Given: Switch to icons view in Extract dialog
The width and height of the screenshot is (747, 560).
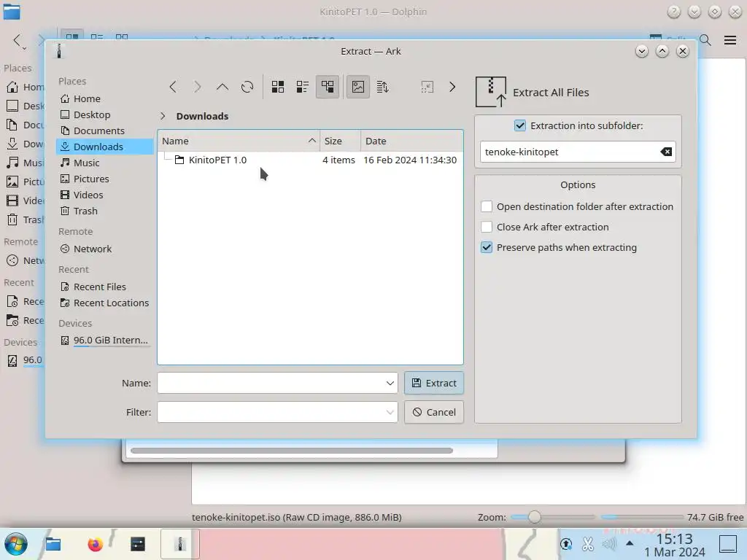Looking at the screenshot, I should (x=278, y=87).
